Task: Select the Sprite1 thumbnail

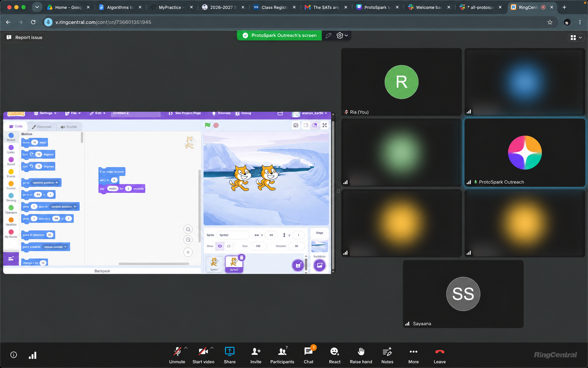Action: pos(214,264)
